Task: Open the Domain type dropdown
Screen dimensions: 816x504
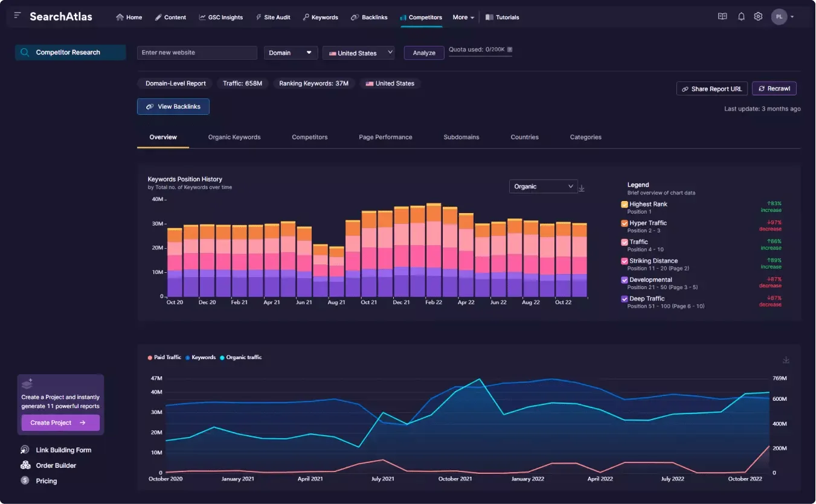Action: click(x=291, y=53)
